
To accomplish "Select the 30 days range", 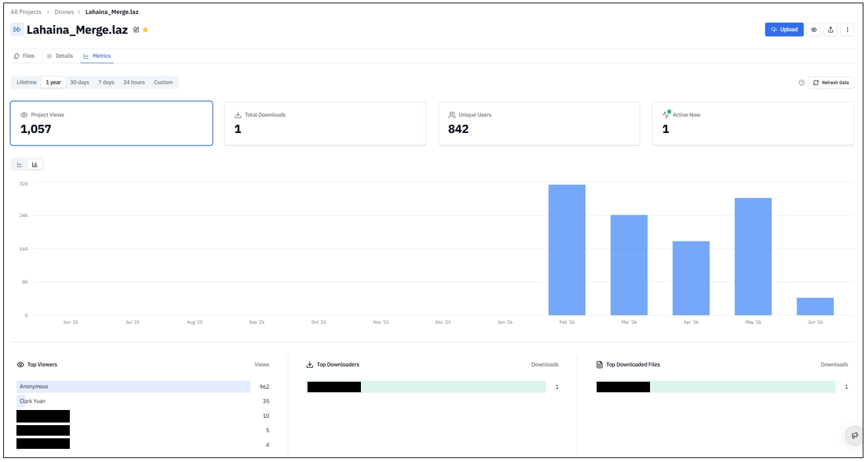I will pos(80,82).
